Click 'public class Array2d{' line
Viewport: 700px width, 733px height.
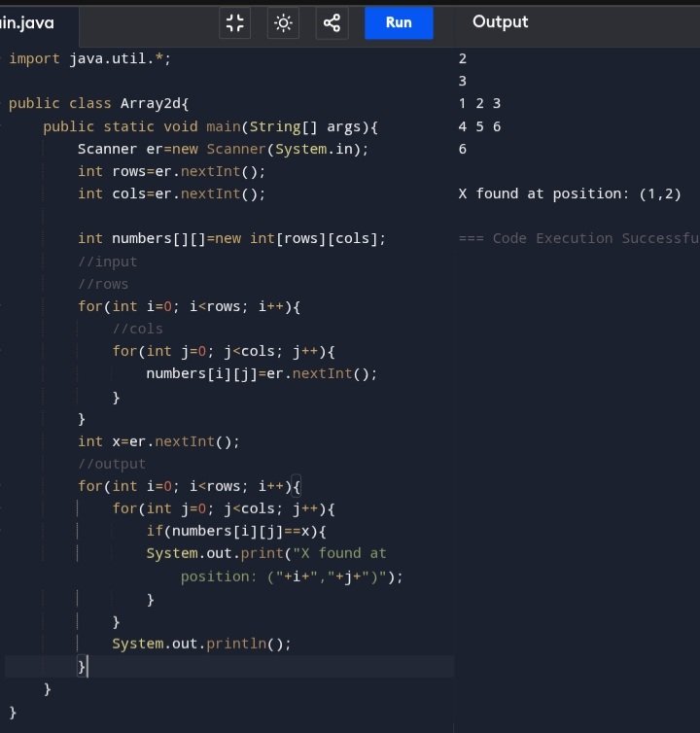pyautogui.click(x=98, y=103)
